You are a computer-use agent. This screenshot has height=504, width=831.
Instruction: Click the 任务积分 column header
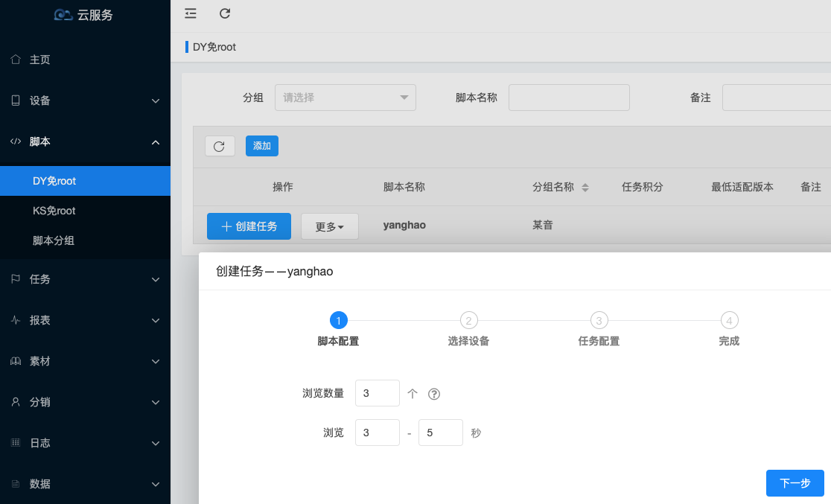tap(643, 187)
